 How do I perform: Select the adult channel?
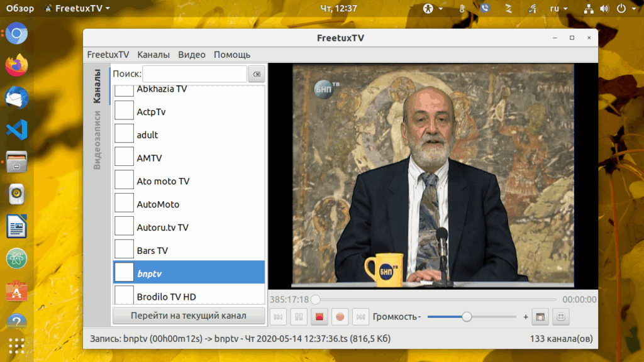pyautogui.click(x=189, y=134)
